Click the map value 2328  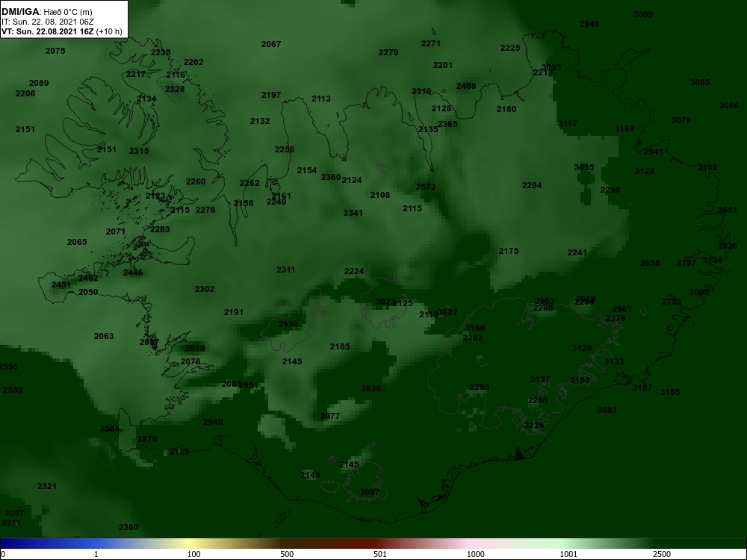pos(175,89)
